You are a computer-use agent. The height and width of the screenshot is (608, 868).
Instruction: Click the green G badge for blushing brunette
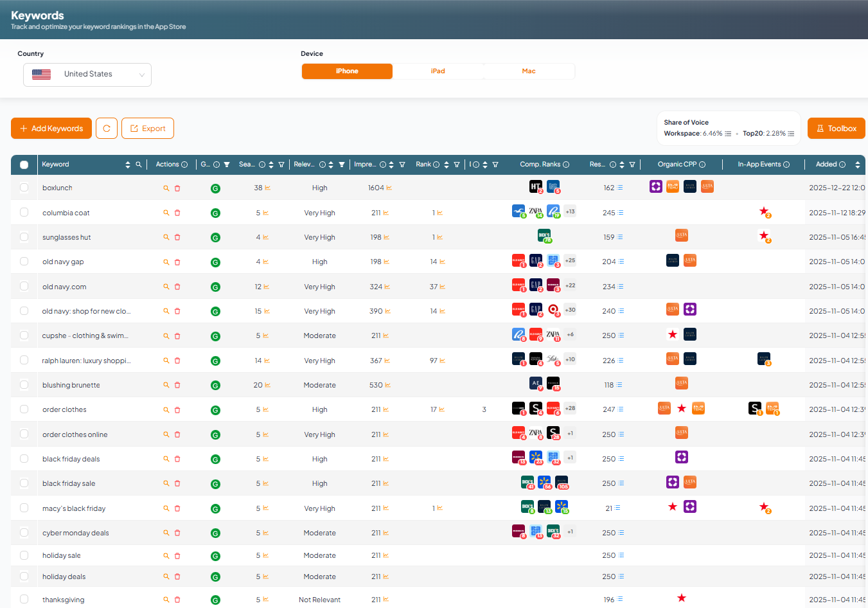coord(215,386)
